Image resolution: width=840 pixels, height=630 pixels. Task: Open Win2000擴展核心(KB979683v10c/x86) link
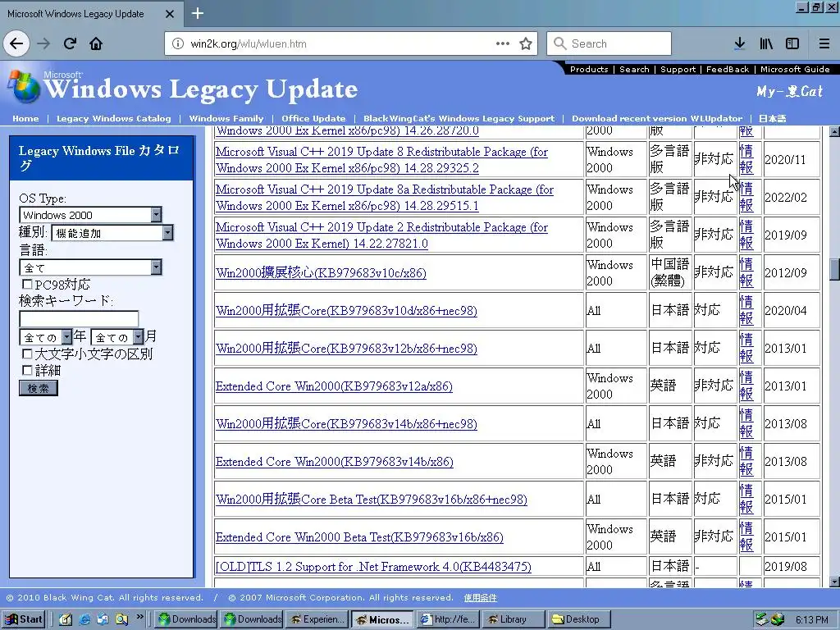click(321, 272)
